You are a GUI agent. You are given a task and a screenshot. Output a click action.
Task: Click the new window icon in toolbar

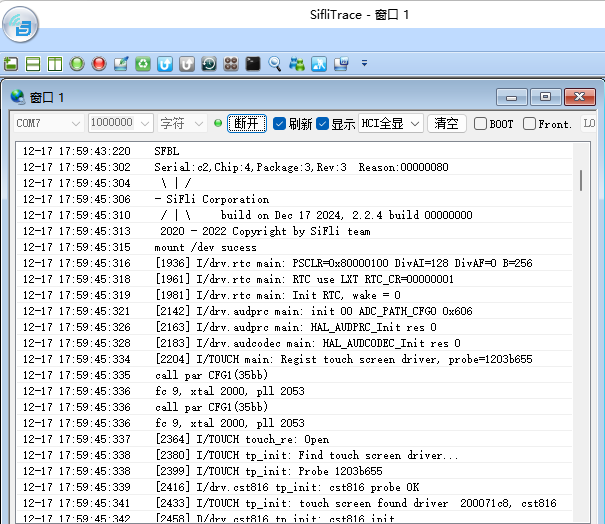pos(11,64)
